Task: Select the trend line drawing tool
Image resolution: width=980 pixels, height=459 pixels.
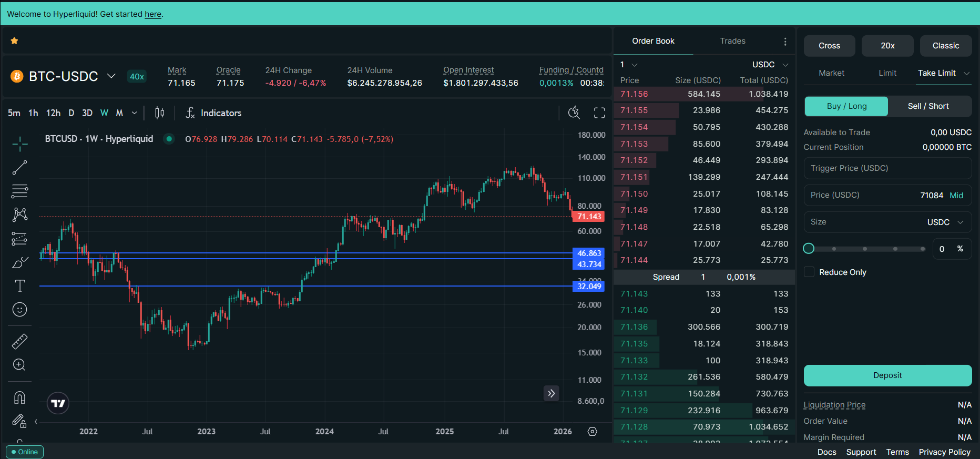Action: tap(19, 168)
